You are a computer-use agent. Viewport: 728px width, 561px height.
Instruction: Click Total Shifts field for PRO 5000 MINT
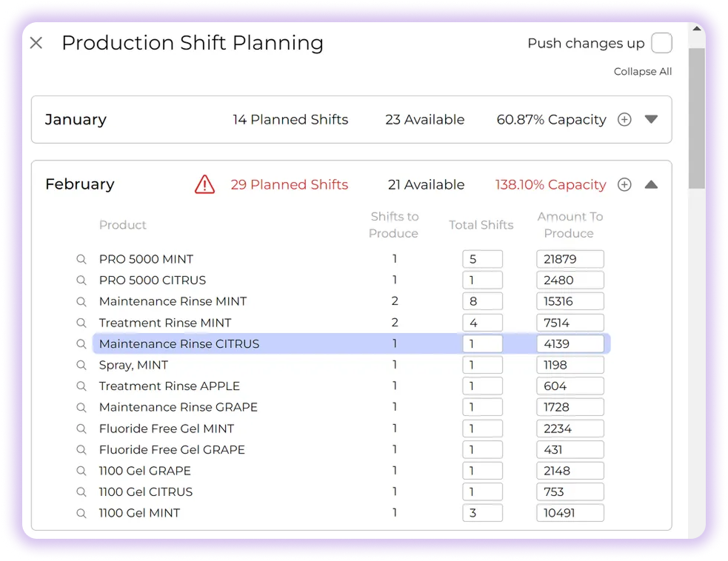(x=482, y=260)
